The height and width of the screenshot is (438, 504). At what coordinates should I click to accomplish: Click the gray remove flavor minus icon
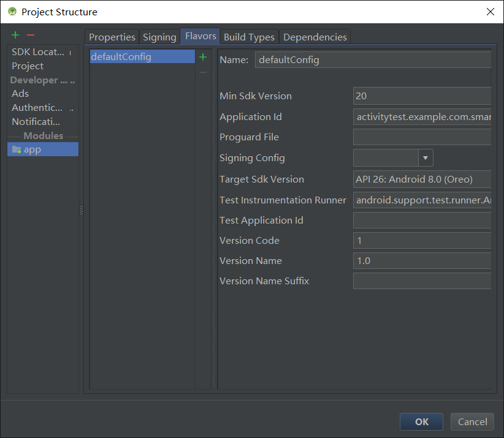coord(203,72)
